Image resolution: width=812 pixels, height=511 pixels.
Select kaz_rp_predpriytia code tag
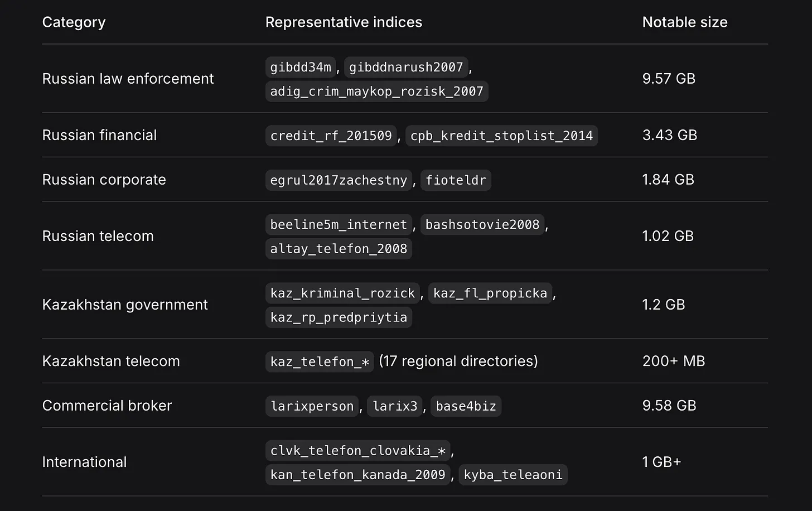tap(339, 317)
